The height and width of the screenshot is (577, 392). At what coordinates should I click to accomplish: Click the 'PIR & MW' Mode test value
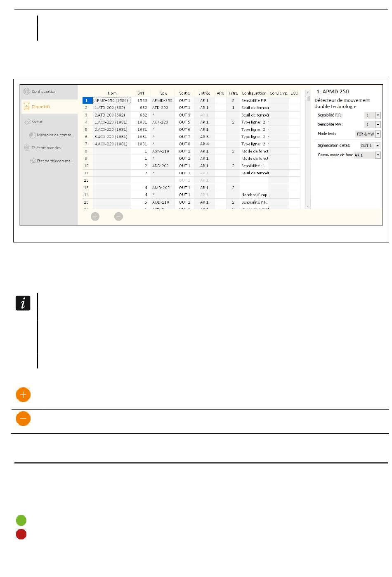tap(365, 134)
